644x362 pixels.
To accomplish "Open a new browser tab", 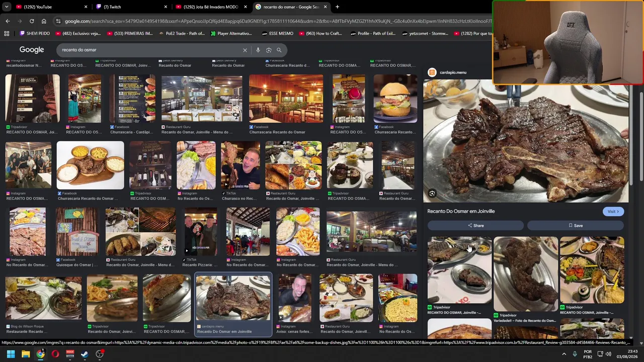I will [337, 7].
